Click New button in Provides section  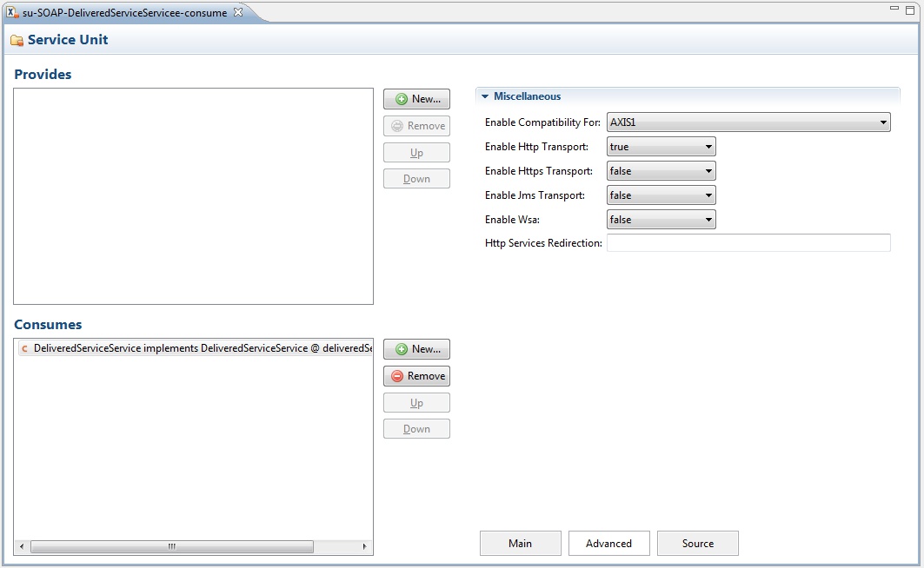[x=416, y=99]
